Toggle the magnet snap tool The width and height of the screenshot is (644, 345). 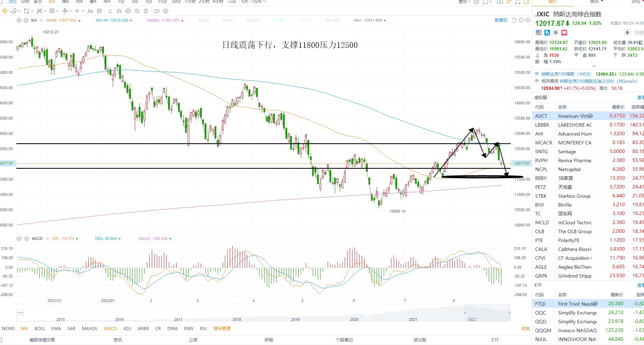coord(119,11)
